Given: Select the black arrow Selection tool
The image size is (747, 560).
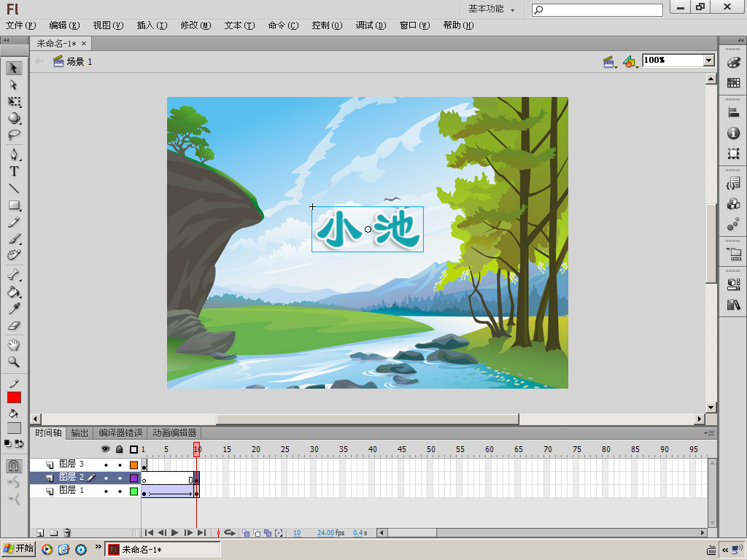Looking at the screenshot, I should tap(14, 68).
